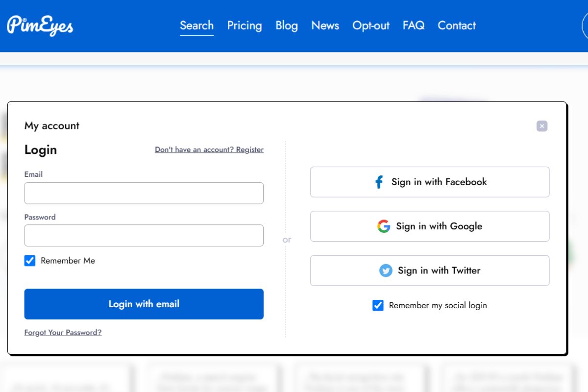
Task: Click the Sign in with Facebook label
Action: 439,182
